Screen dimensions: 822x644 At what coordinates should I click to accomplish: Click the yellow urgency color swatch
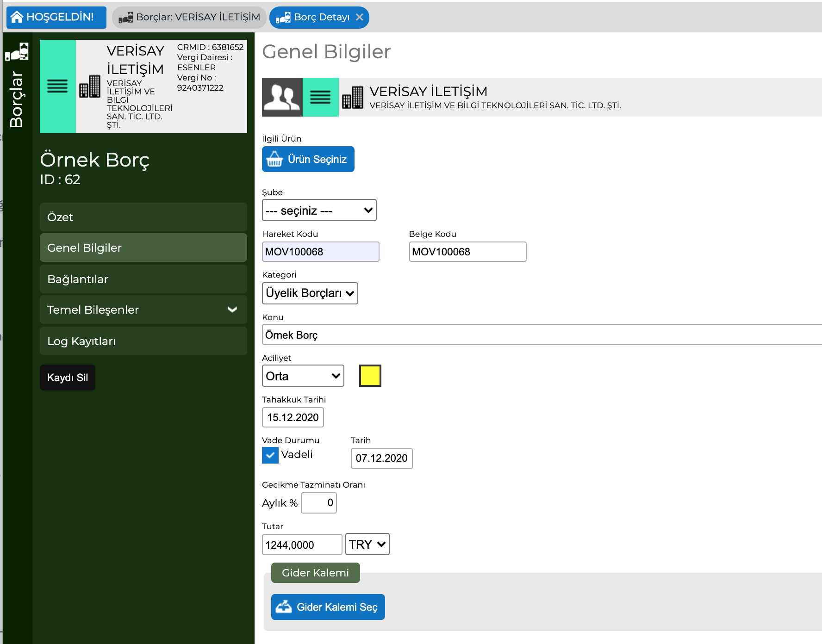coord(370,376)
